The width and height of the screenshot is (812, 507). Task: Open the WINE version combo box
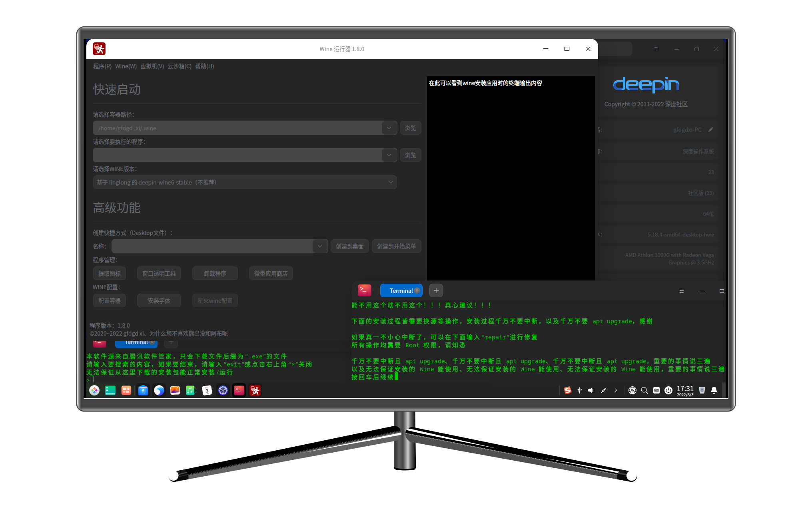tap(245, 182)
